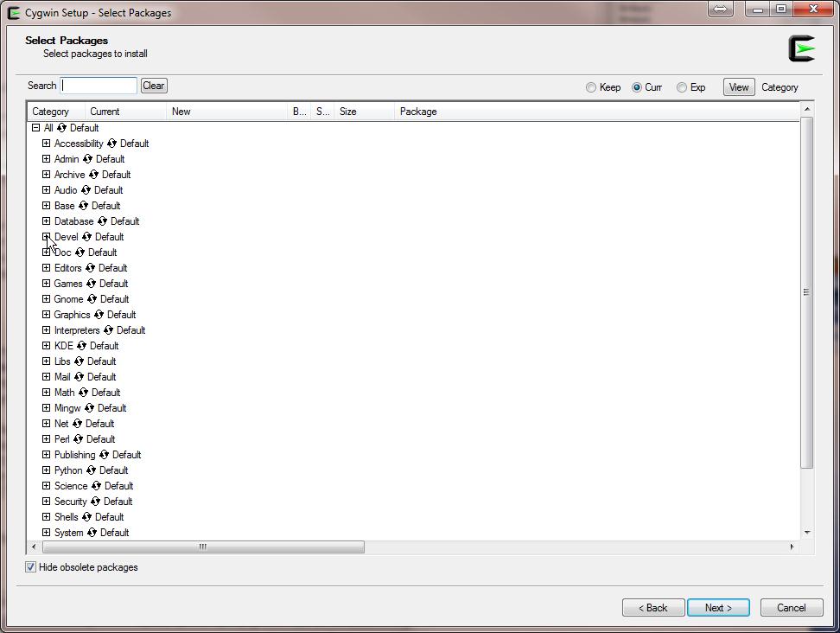840x633 pixels.
Task: Return to previous step with Back button
Action: (653, 608)
